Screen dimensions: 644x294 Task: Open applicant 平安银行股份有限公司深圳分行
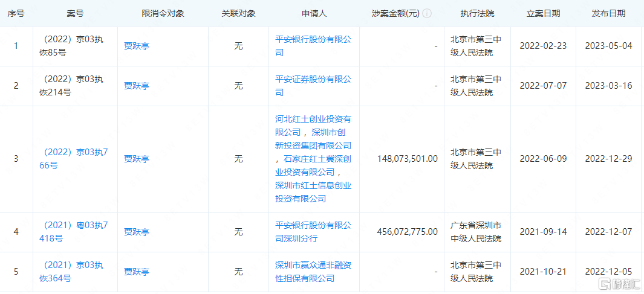[313, 232]
